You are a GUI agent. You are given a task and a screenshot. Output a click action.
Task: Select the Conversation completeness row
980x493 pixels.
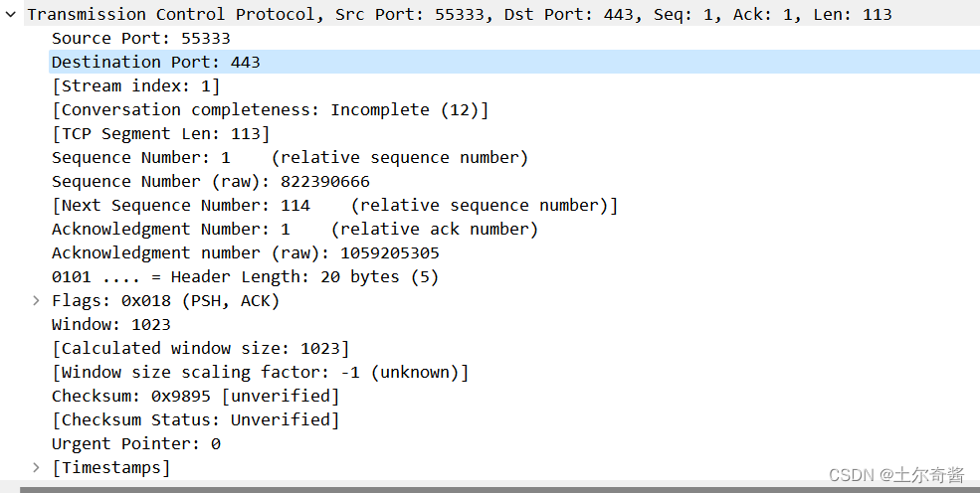pos(270,109)
